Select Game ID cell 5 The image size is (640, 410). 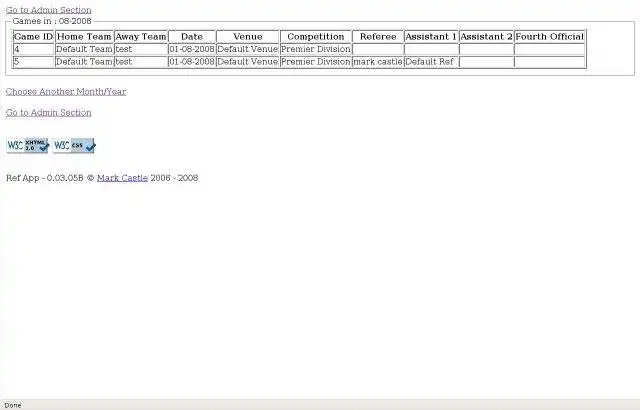click(33, 62)
